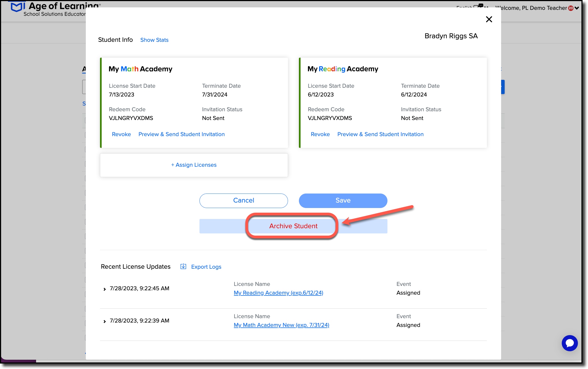This screenshot has width=588, height=369.
Task: Revoke the My Reading Academy license
Action: pos(320,134)
